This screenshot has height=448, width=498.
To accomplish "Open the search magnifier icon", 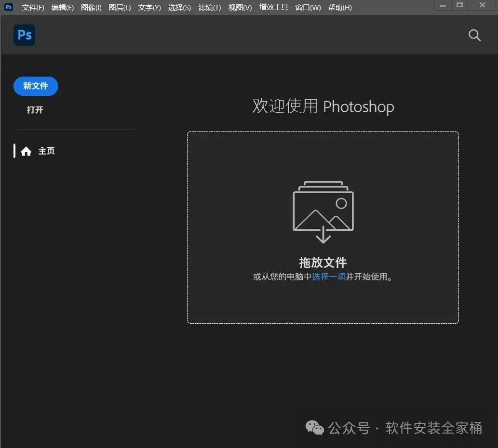I will tap(474, 35).
